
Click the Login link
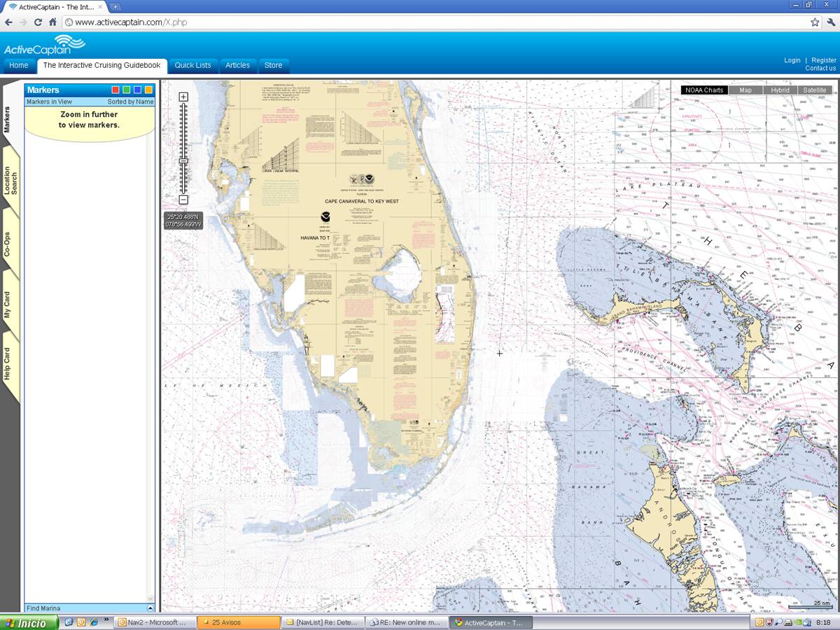coord(792,60)
